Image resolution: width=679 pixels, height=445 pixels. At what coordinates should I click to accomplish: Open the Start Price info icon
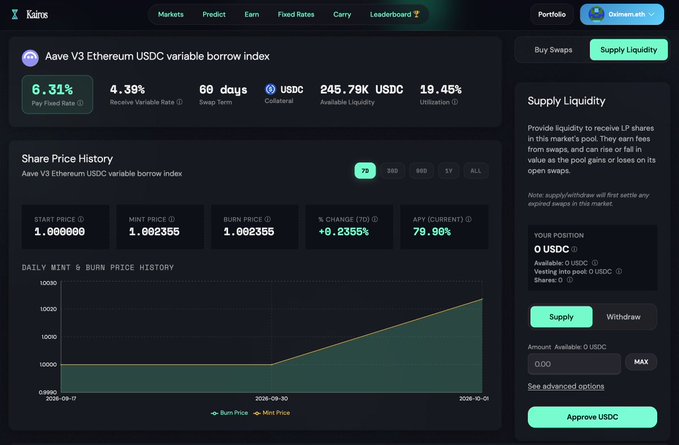(x=81, y=219)
